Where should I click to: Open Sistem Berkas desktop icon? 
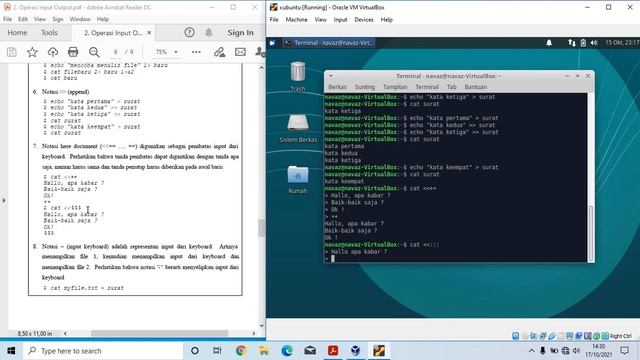click(x=298, y=128)
